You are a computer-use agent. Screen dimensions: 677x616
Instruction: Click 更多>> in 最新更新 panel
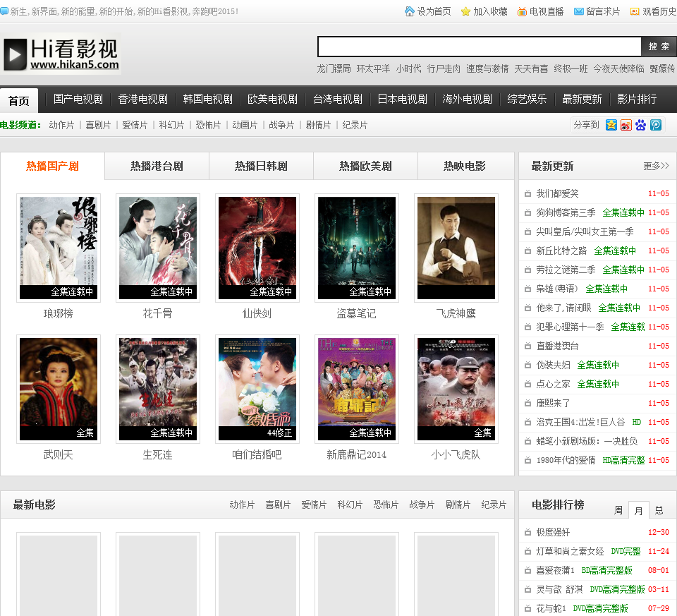point(656,166)
